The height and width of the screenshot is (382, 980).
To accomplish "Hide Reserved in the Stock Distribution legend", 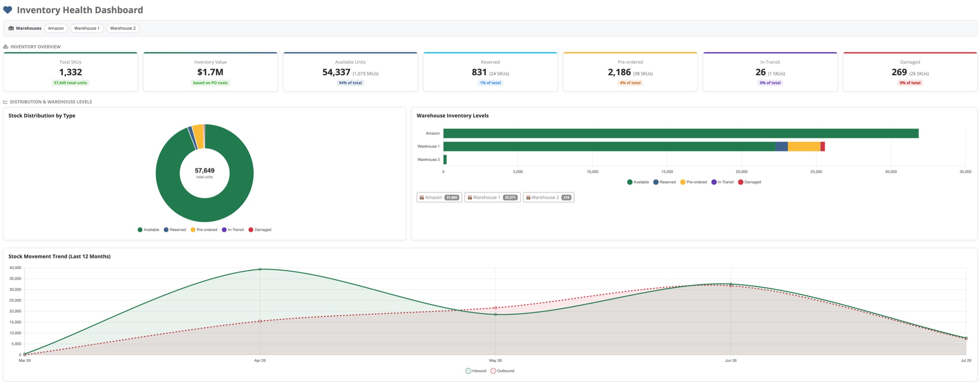I will pos(175,230).
